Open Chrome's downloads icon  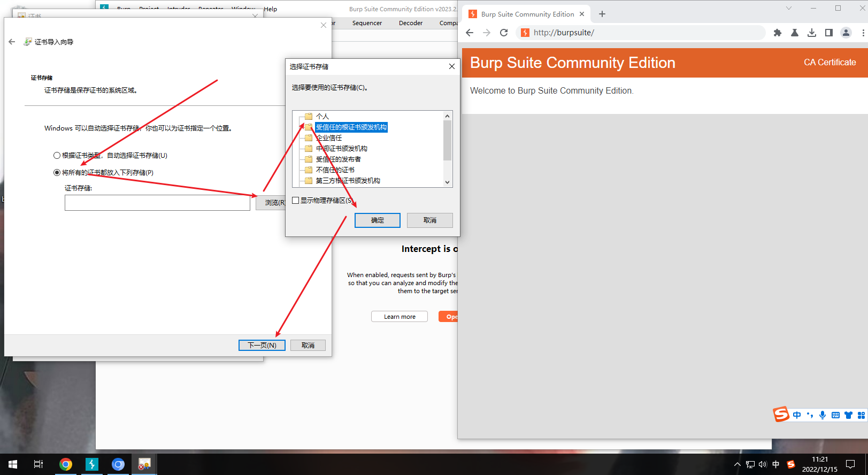coord(812,33)
